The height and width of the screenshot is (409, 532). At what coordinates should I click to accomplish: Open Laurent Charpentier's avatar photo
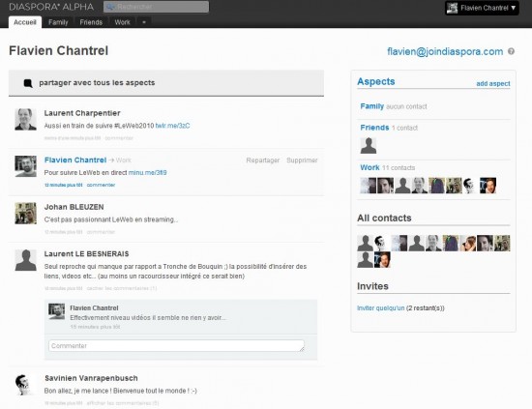pos(25,119)
